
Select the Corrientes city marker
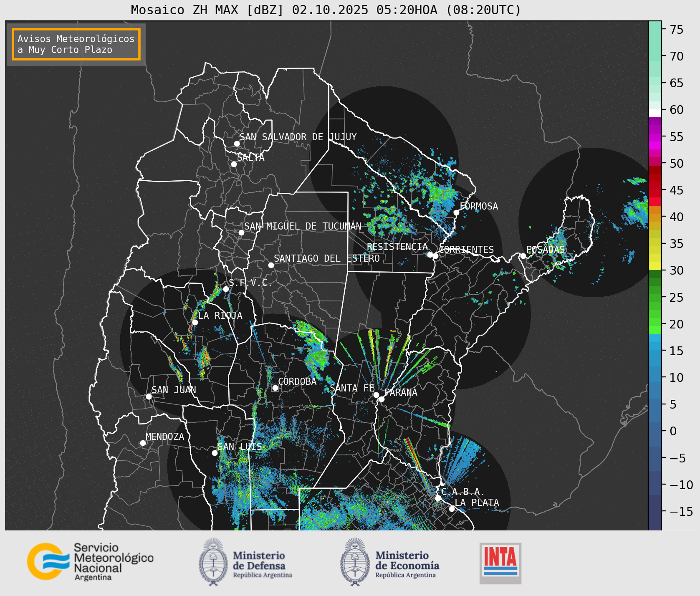(x=435, y=256)
